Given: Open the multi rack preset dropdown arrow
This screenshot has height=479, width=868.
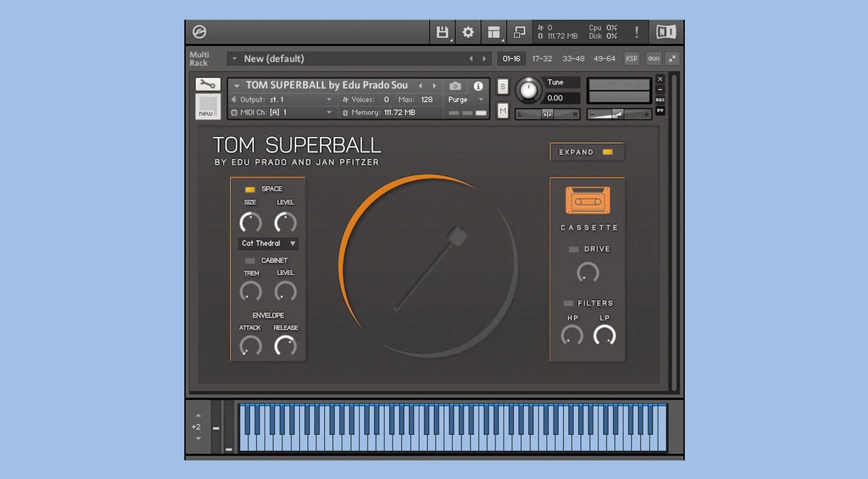Looking at the screenshot, I should click(x=234, y=59).
